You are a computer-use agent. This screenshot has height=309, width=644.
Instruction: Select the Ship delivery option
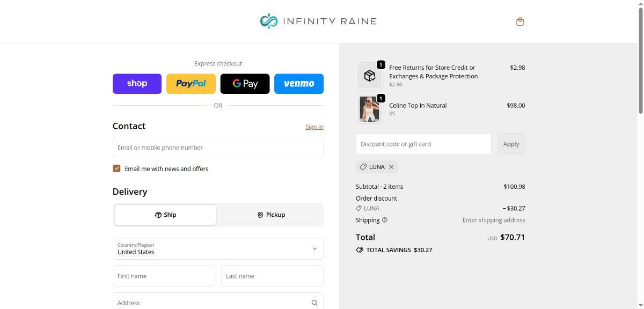[165, 215]
